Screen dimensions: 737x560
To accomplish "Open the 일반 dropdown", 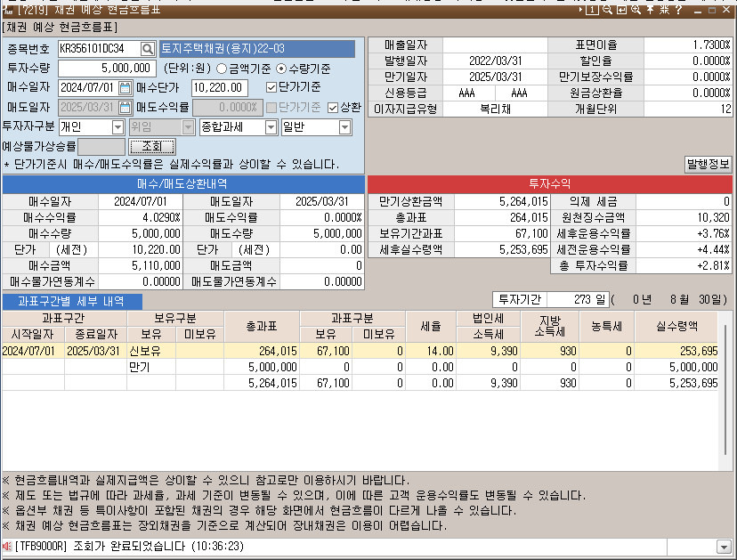I will click(x=344, y=127).
